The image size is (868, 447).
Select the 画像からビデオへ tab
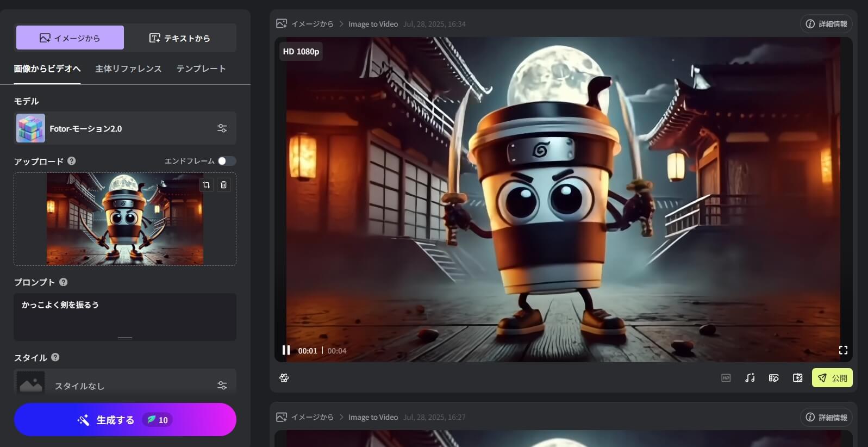pyautogui.click(x=47, y=69)
